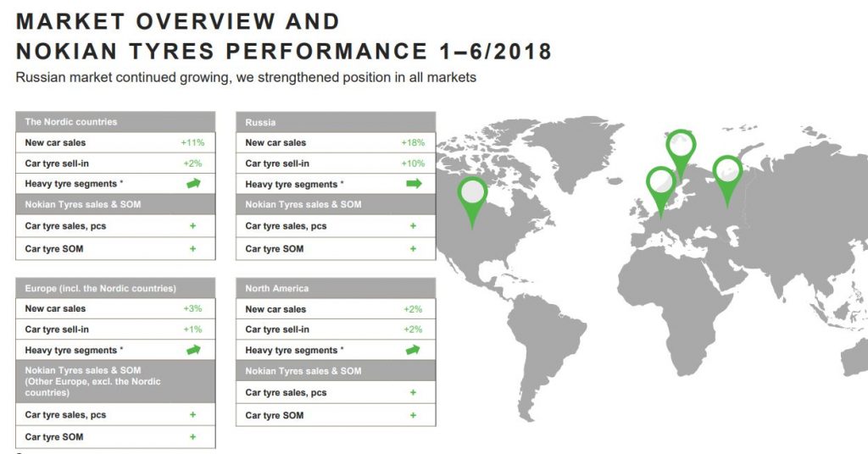The width and height of the screenshot is (868, 454).
Task: Click the subtitle "Russian market continued growing"
Action: pyautogui.click(x=246, y=78)
